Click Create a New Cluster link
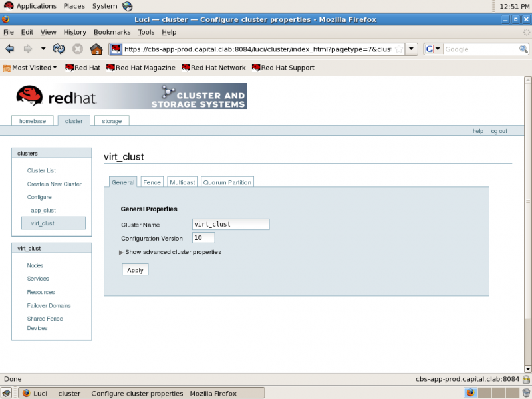The image size is (532, 399). 55,184
